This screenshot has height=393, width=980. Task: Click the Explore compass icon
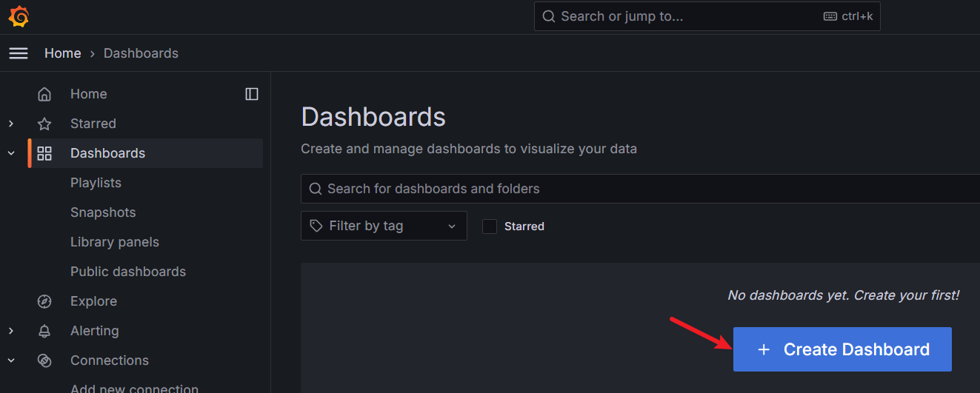[44, 301]
